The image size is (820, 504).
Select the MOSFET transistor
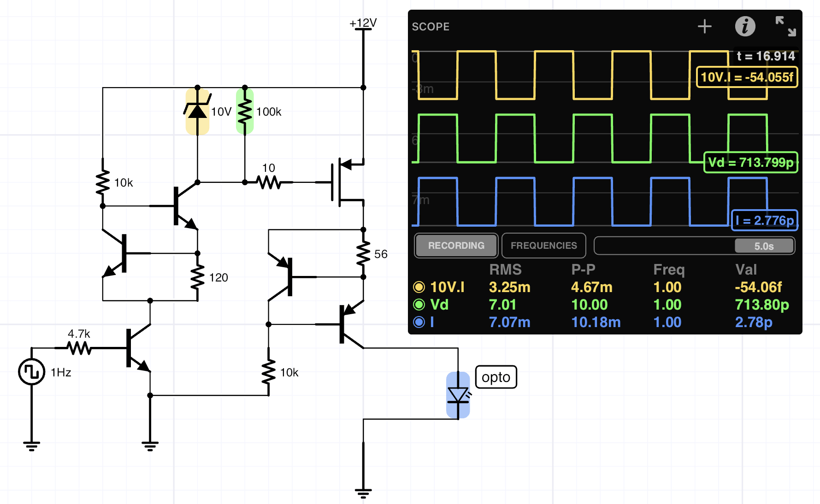click(x=347, y=182)
